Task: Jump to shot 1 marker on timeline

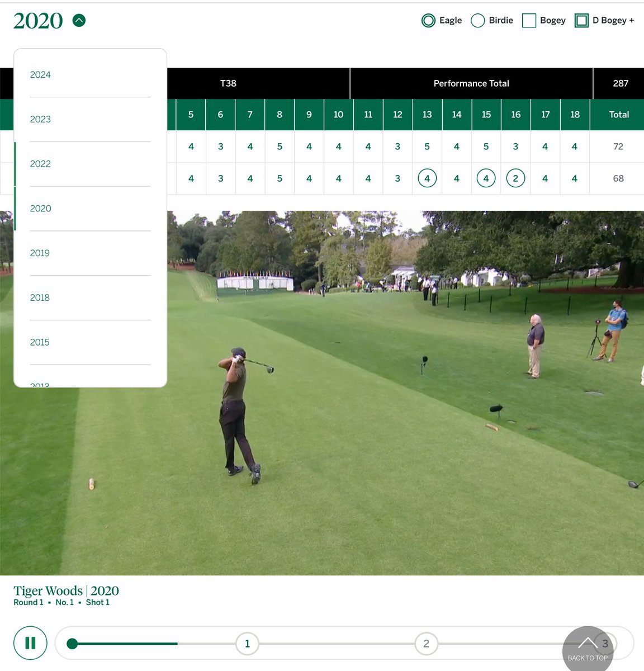Action: pos(247,644)
